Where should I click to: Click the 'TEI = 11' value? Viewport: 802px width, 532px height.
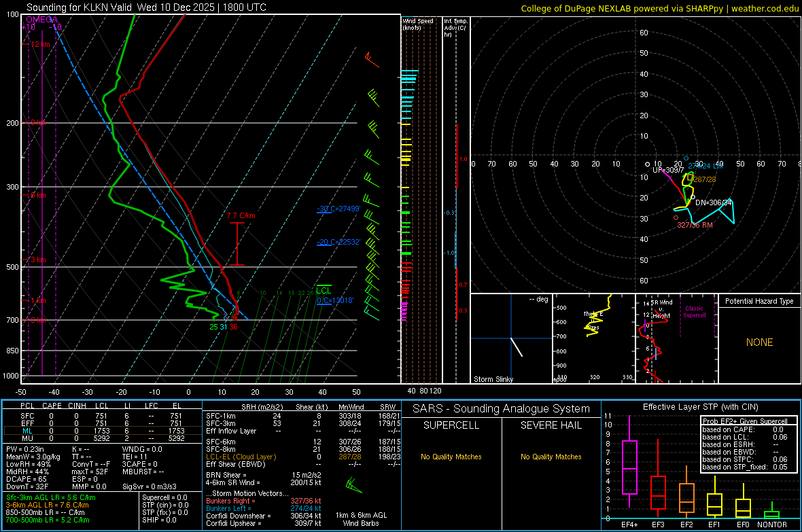point(135,457)
